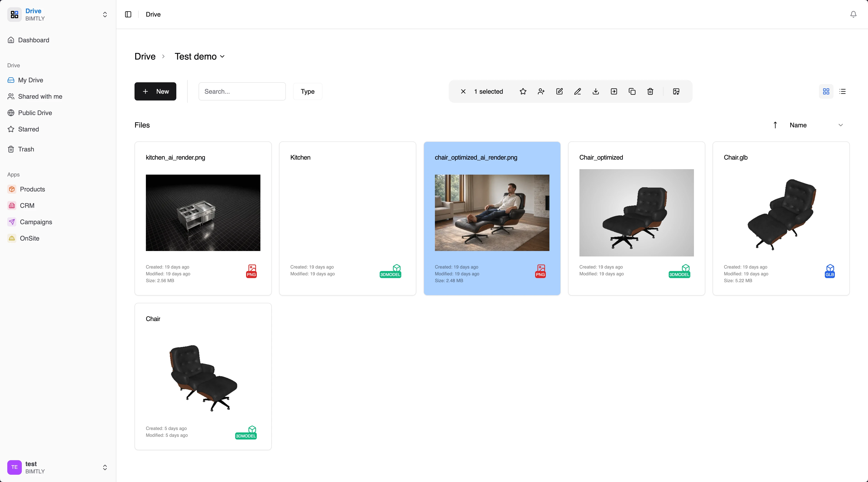Image resolution: width=868 pixels, height=482 pixels.
Task: Expand the workspace switcher next to BIMTLY
Action: pos(105,15)
